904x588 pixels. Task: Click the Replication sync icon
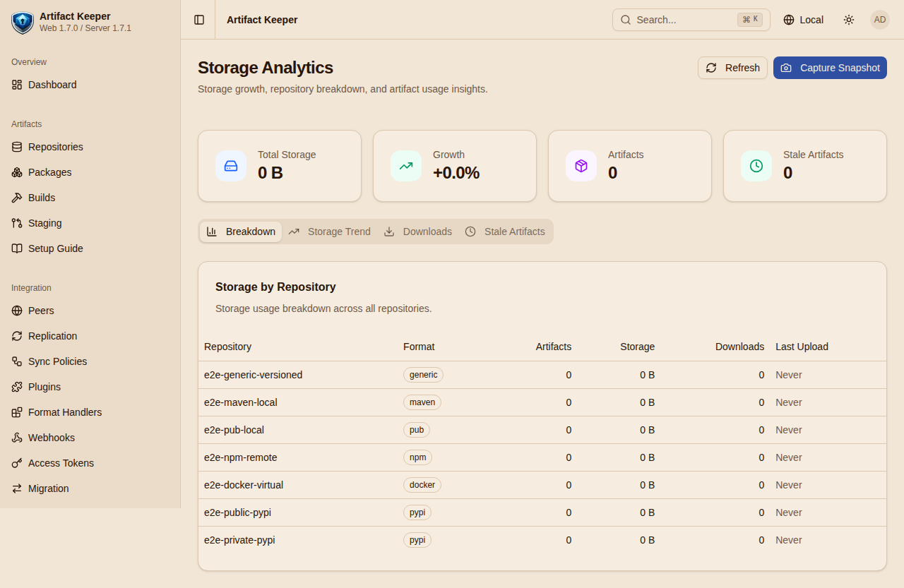(17, 336)
